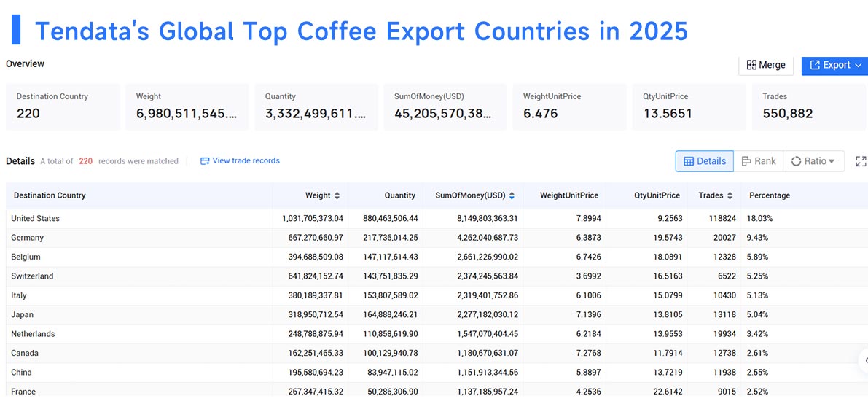Open the Export dropdown button

834,65
